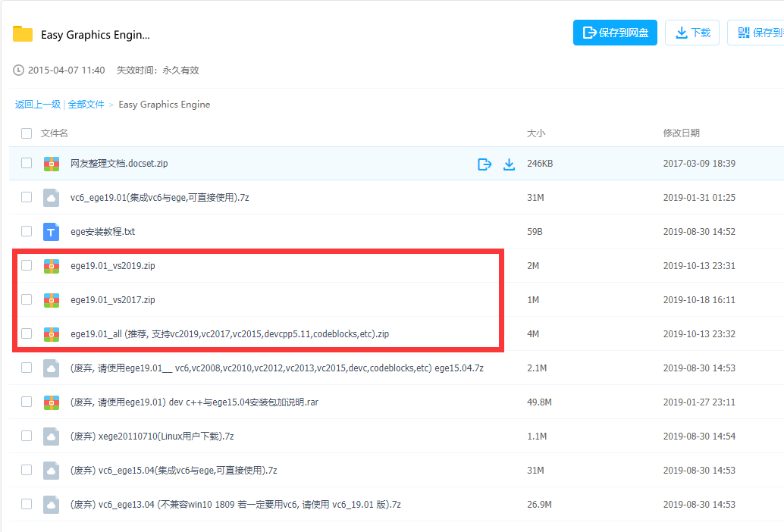
Task: Click the share icon on 网友整理文档.docset.zip row
Action: tap(485, 164)
